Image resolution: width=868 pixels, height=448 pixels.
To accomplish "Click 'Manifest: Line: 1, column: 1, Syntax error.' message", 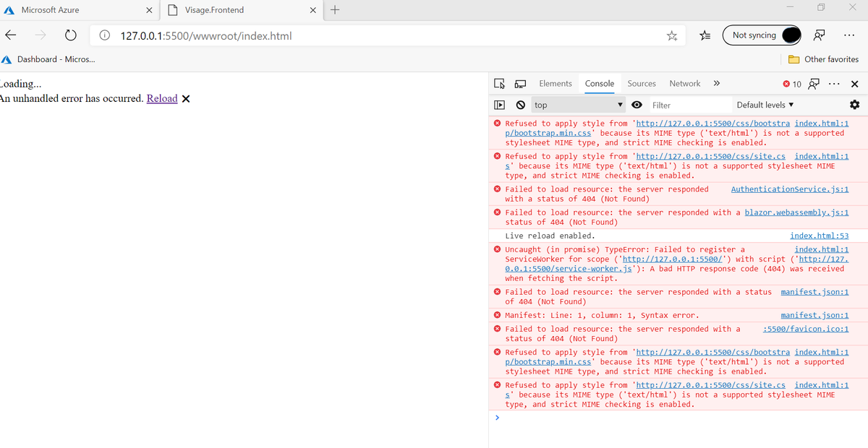I will point(602,315).
